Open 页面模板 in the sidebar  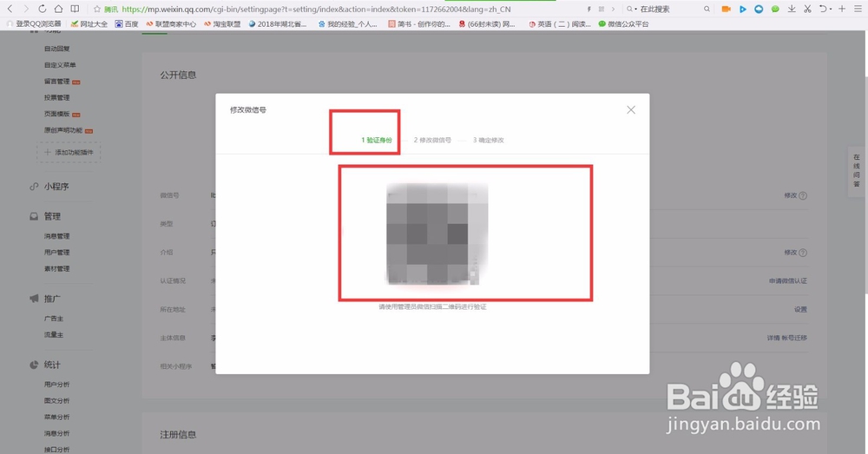coord(57,114)
